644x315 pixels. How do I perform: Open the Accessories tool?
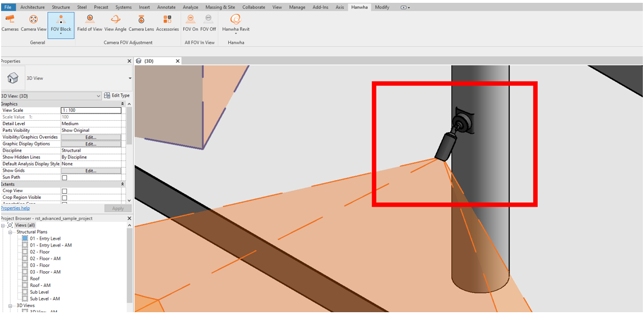[167, 22]
